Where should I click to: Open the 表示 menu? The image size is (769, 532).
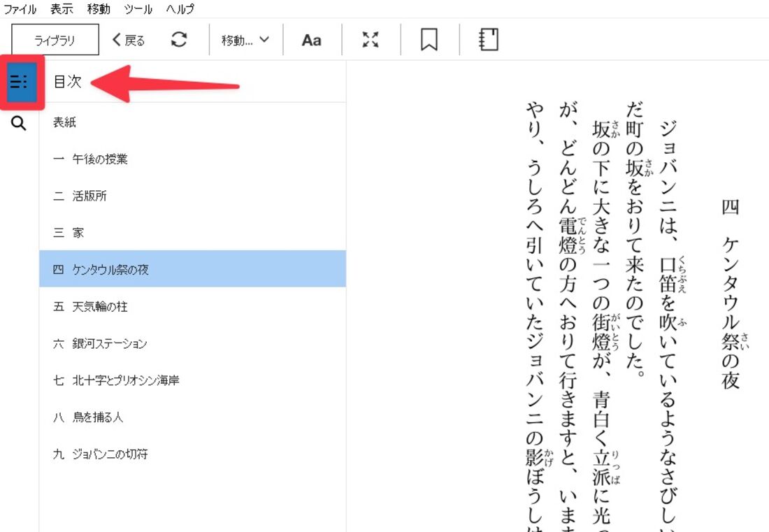pos(62,9)
